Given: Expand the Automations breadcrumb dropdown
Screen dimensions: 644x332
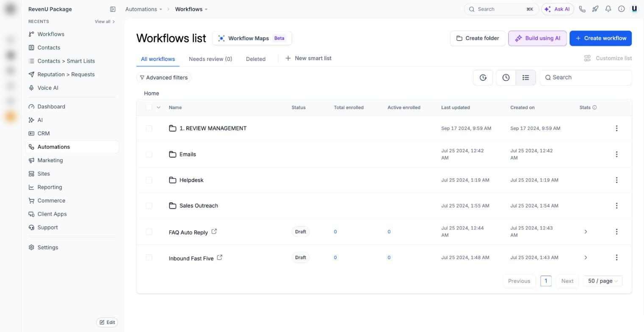Looking at the screenshot, I should [161, 9].
